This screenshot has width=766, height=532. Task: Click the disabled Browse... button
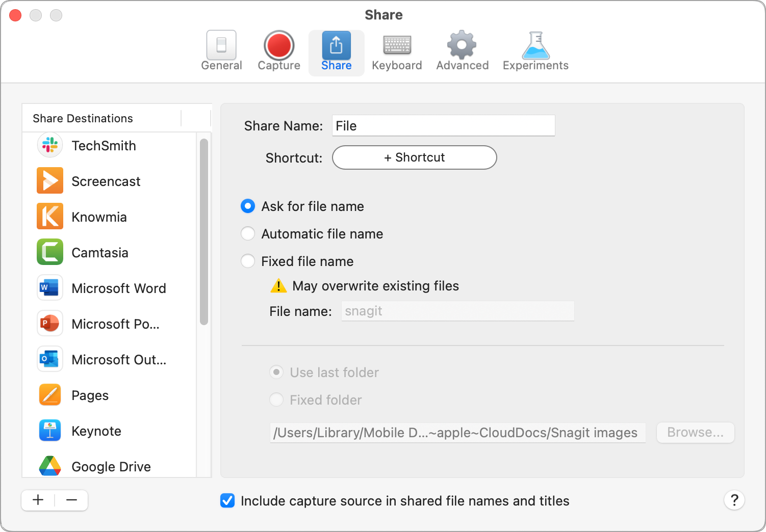tap(695, 433)
